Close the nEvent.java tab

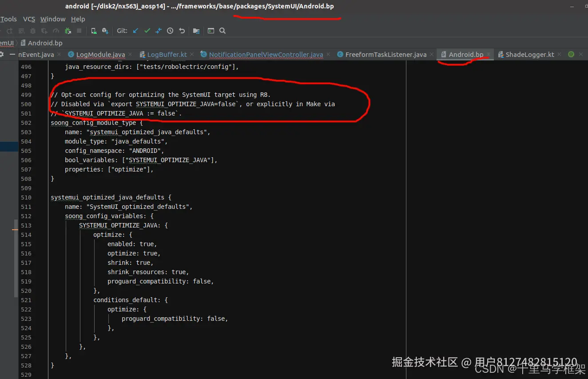coord(59,55)
